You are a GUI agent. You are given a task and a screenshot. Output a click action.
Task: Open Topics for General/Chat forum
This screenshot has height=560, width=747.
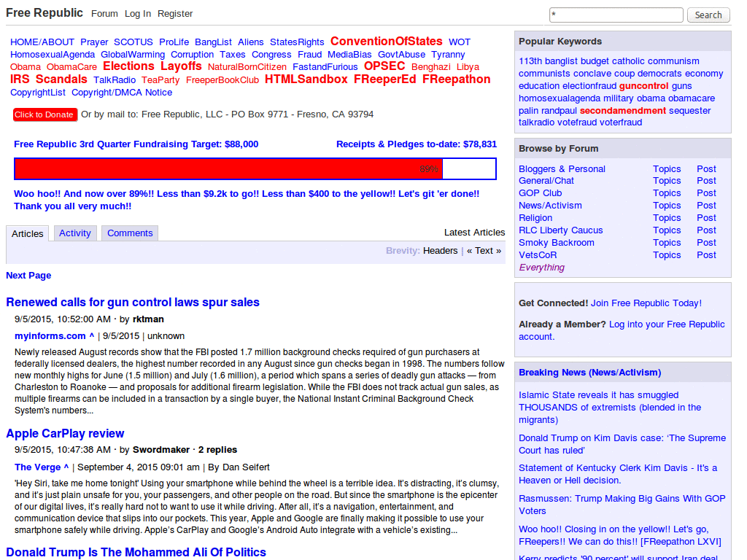667,181
